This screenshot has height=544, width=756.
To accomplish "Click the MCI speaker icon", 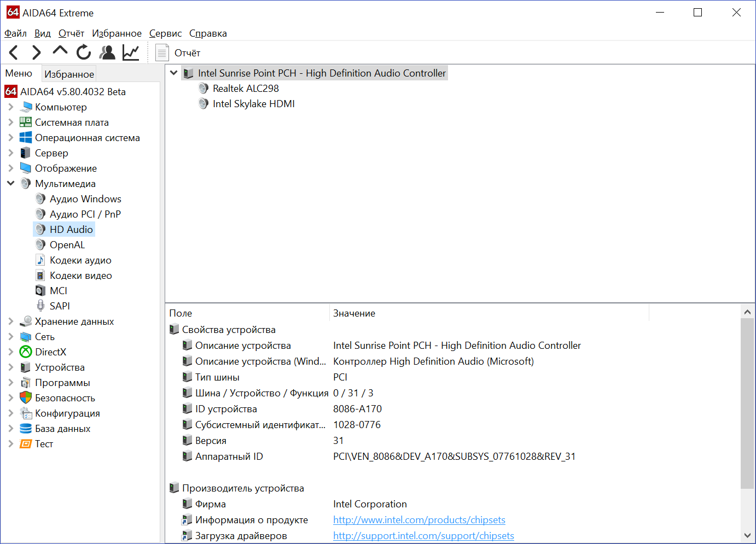I will tap(40, 290).
